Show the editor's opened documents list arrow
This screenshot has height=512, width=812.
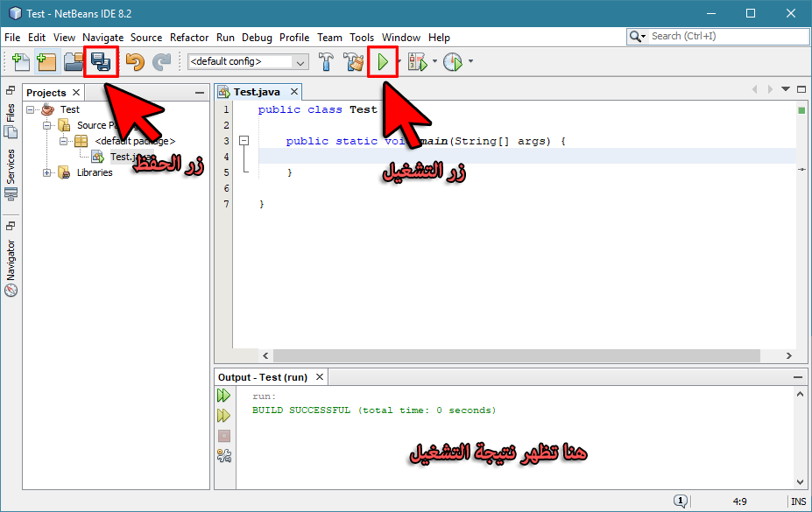(786, 89)
